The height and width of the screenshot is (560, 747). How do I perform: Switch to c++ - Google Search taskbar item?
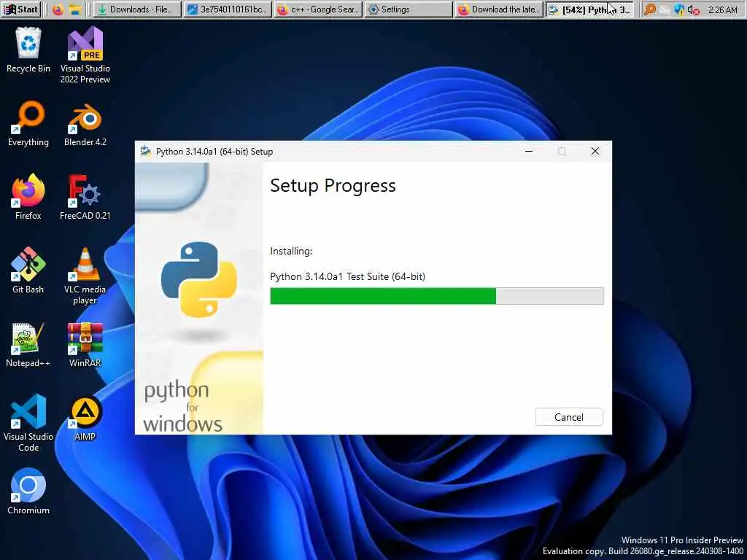click(x=318, y=9)
